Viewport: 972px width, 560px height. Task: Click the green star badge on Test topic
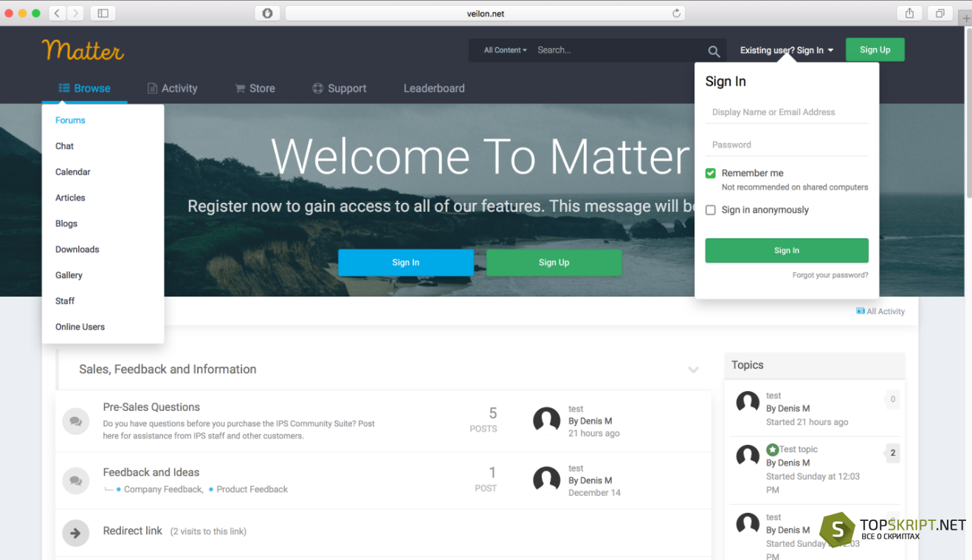[x=772, y=449]
